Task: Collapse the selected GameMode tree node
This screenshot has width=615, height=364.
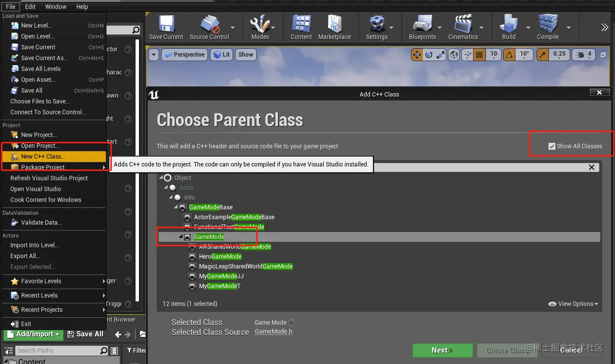Action: [x=181, y=237]
